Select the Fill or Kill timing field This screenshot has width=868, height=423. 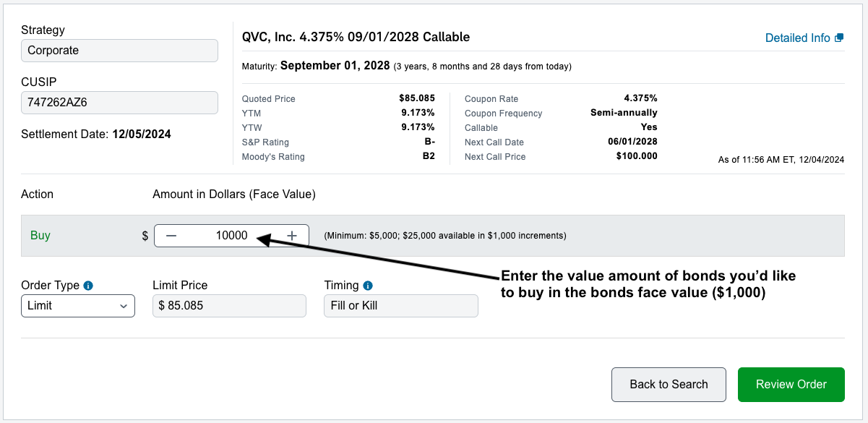(x=401, y=306)
